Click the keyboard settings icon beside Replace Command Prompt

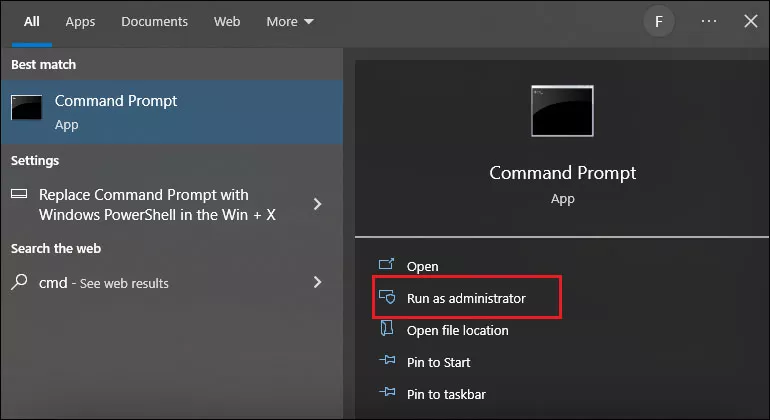click(x=19, y=194)
